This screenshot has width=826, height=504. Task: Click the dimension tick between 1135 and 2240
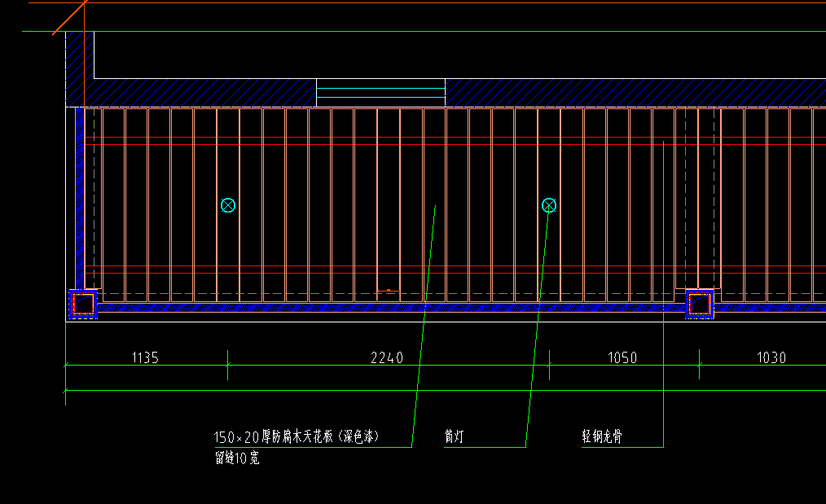pyautogui.click(x=227, y=365)
